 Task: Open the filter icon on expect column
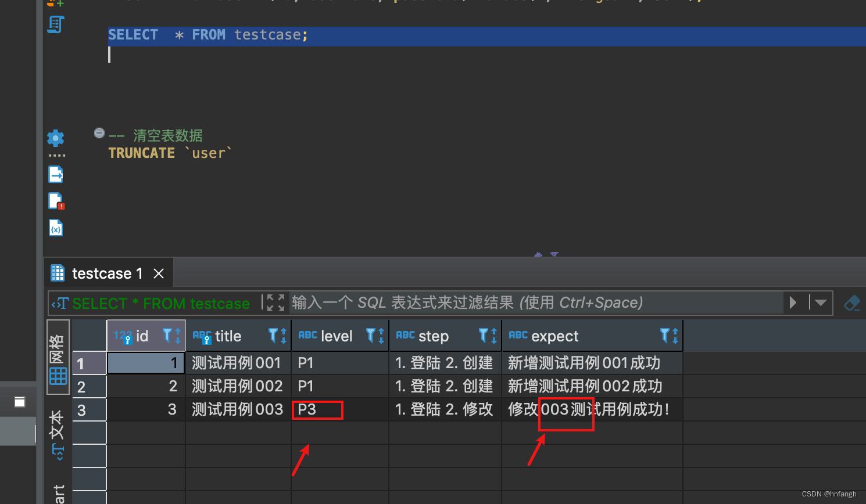click(665, 335)
